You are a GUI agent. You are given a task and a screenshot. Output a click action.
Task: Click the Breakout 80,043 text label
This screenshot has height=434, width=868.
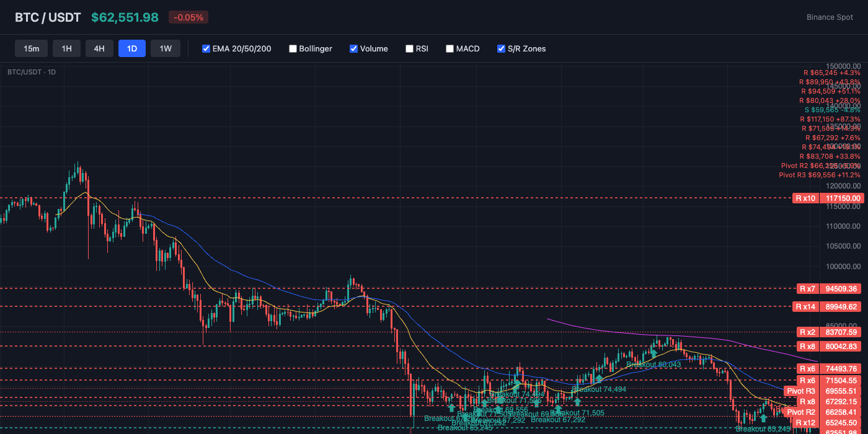tap(653, 365)
